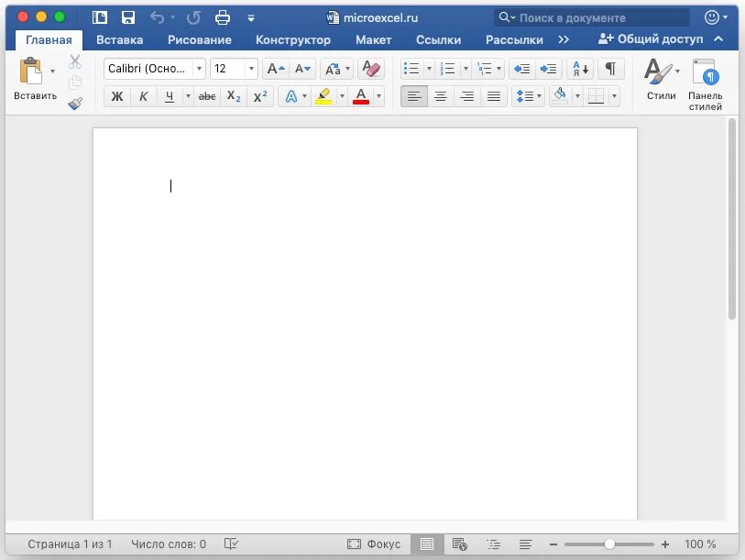Customize Quick Access Toolbar dropdown

click(251, 18)
